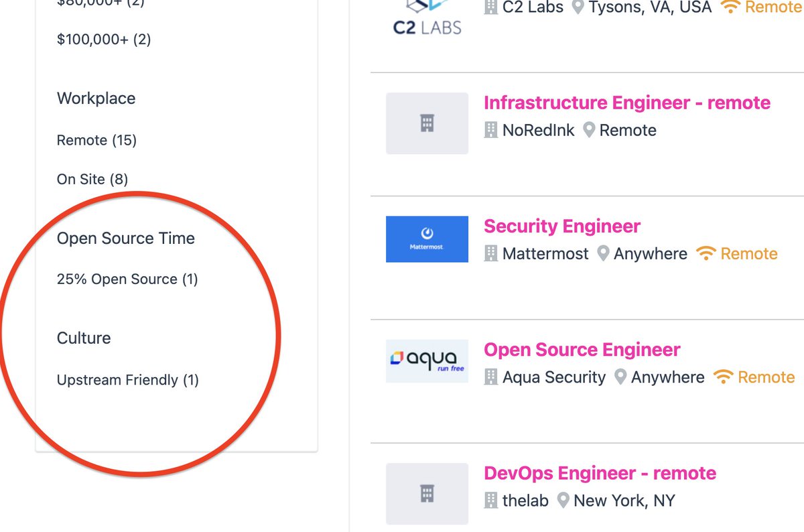804x532 pixels.
Task: Click the Open Source Time heading
Action: 126,239
